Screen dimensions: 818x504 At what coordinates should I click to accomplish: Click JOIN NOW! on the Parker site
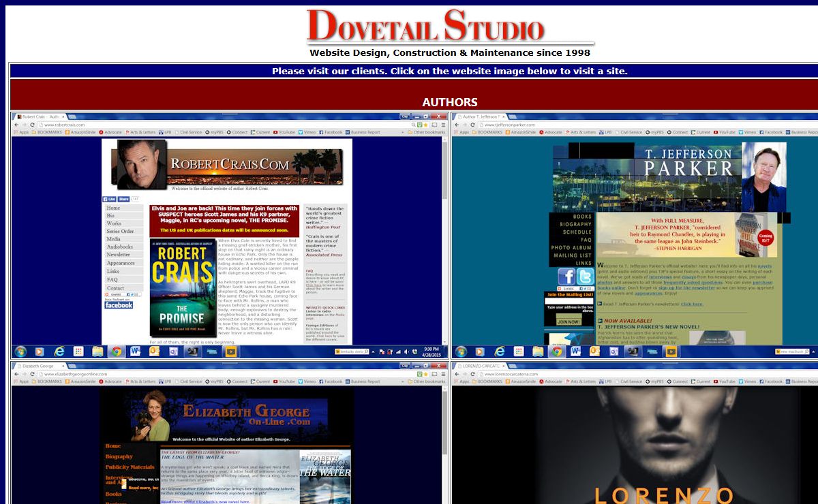[x=569, y=321]
